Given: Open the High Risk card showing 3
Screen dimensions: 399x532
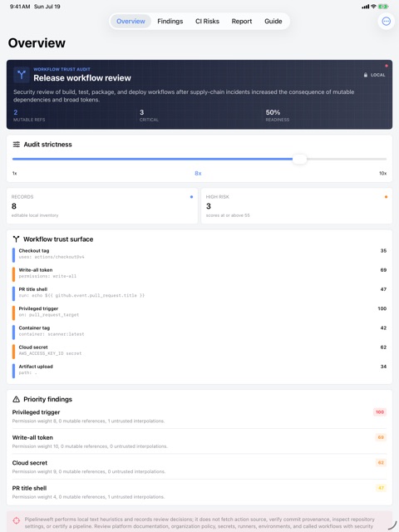Looking at the screenshot, I should [297, 206].
